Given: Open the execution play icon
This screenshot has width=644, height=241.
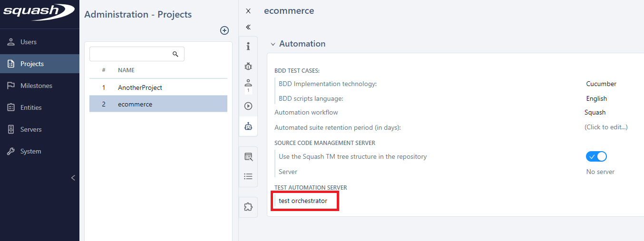Looking at the screenshot, I should coord(248,106).
